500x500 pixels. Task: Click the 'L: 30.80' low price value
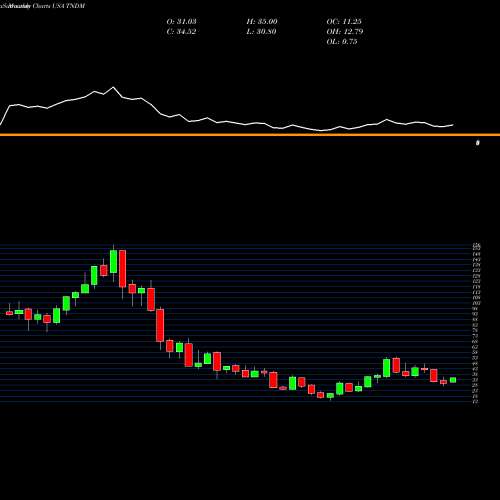pyautogui.click(x=261, y=32)
